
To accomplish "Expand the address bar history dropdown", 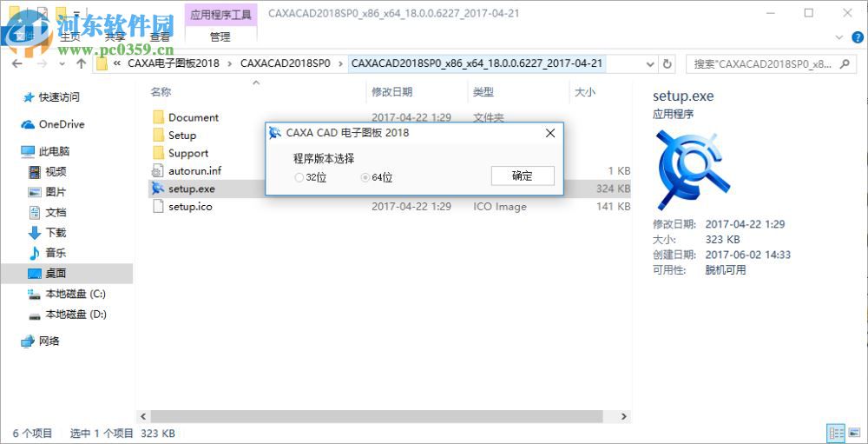I will point(650,63).
